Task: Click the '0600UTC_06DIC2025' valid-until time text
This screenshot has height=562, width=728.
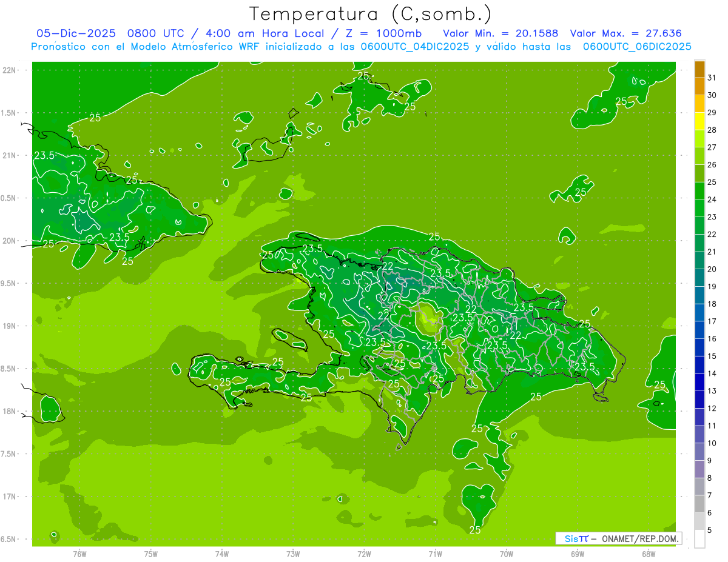Action: coord(637,47)
